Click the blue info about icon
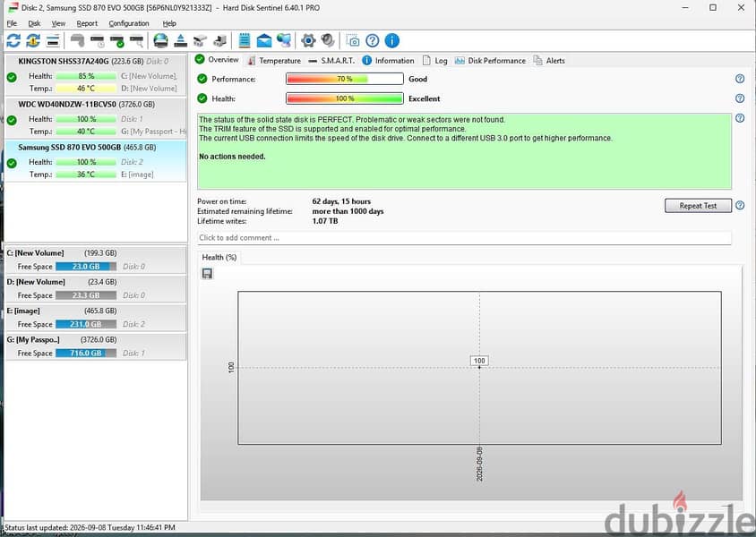 (392, 41)
